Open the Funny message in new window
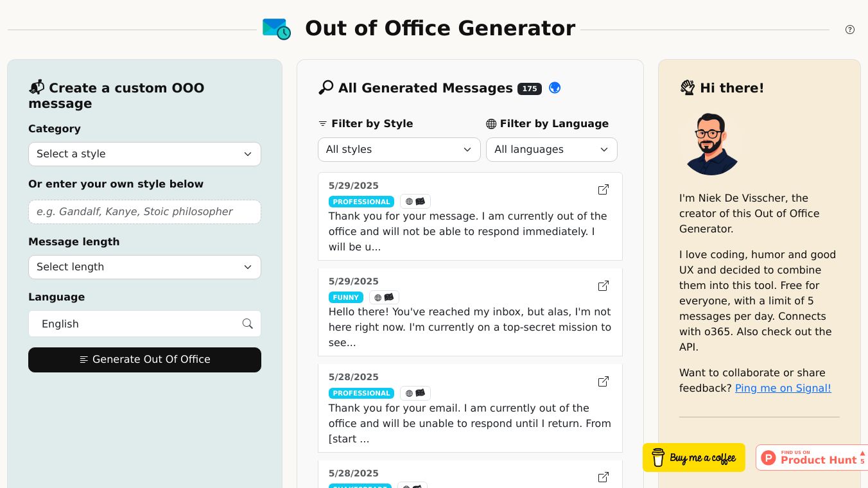868x488 pixels. tap(603, 286)
